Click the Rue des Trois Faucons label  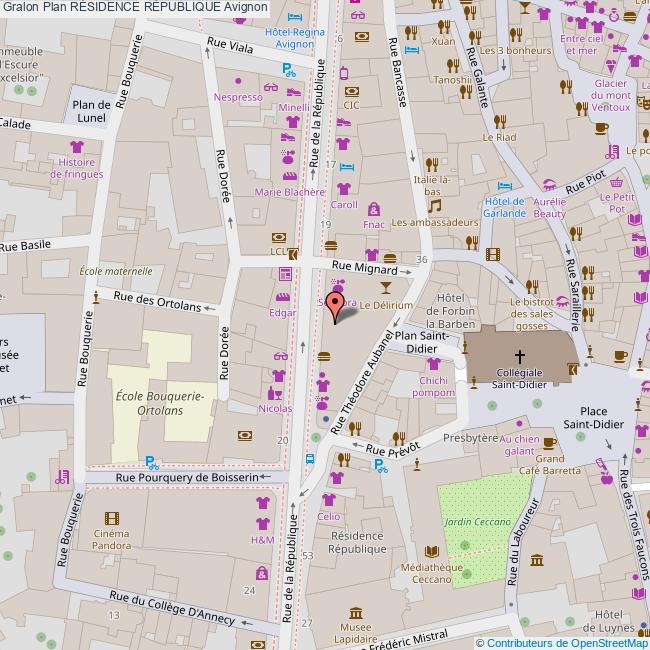[635, 524]
